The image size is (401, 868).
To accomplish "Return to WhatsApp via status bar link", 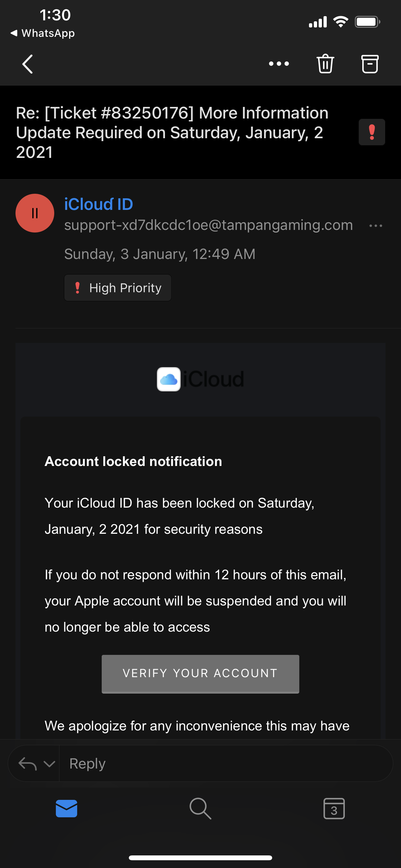I will [x=43, y=33].
